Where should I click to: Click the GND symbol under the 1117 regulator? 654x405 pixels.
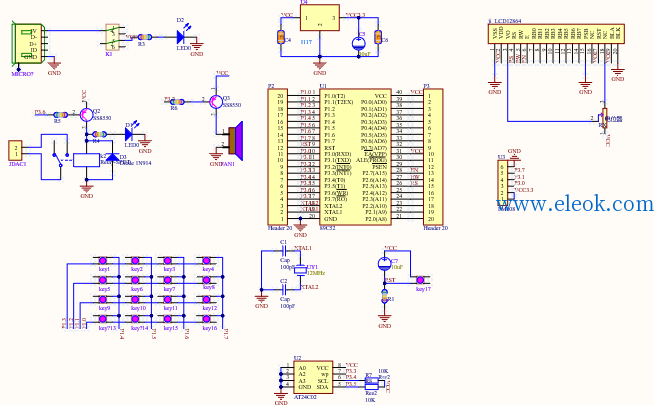coord(319,67)
